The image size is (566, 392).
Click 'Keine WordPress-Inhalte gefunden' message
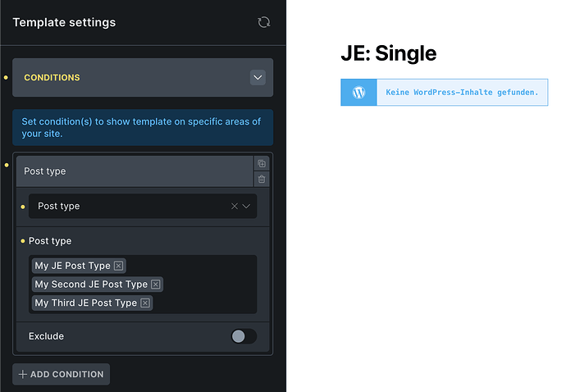[x=462, y=93]
